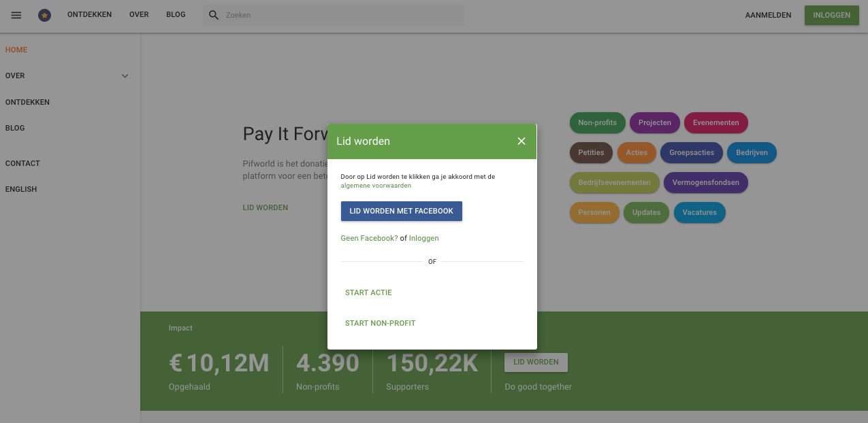Click Lid worden link under hero text
Screen dimensions: 868x423
coord(266,207)
